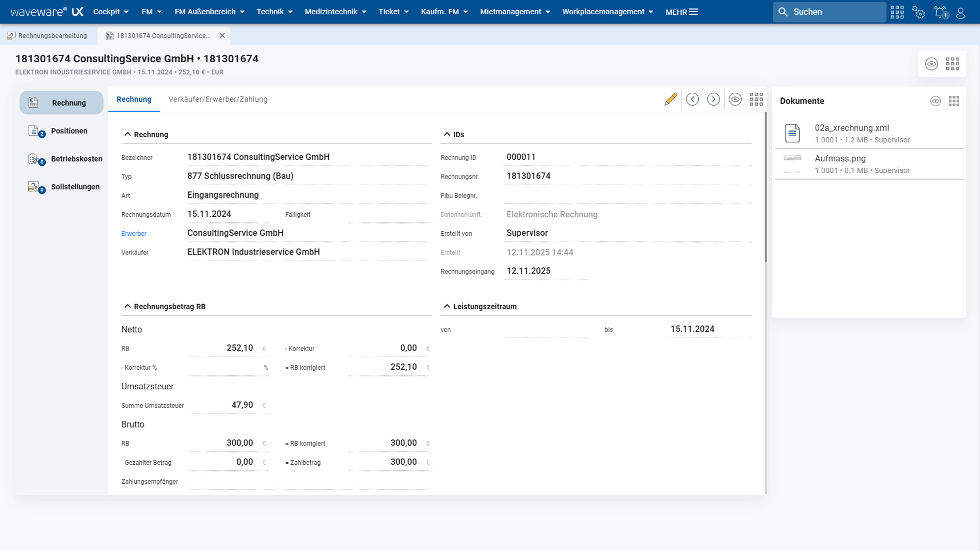Click the pencil edit icon
980x551 pixels.
[671, 99]
